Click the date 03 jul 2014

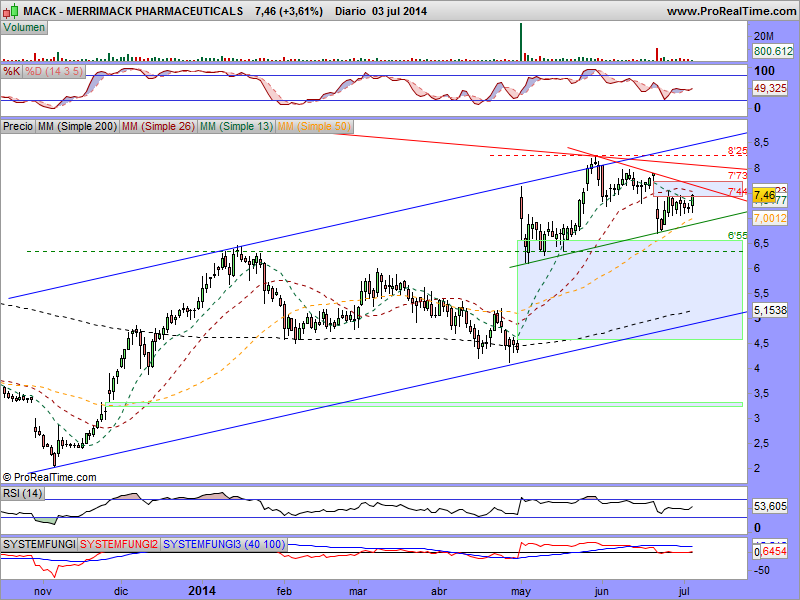coord(399,11)
